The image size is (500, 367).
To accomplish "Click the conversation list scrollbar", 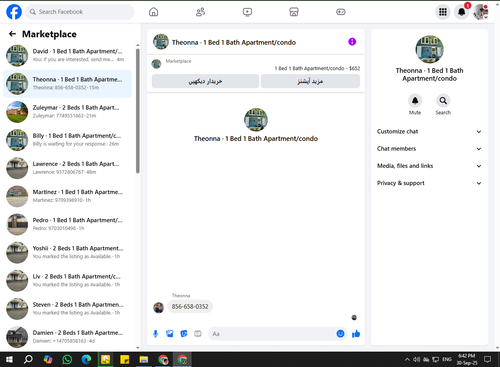I will click(138, 111).
